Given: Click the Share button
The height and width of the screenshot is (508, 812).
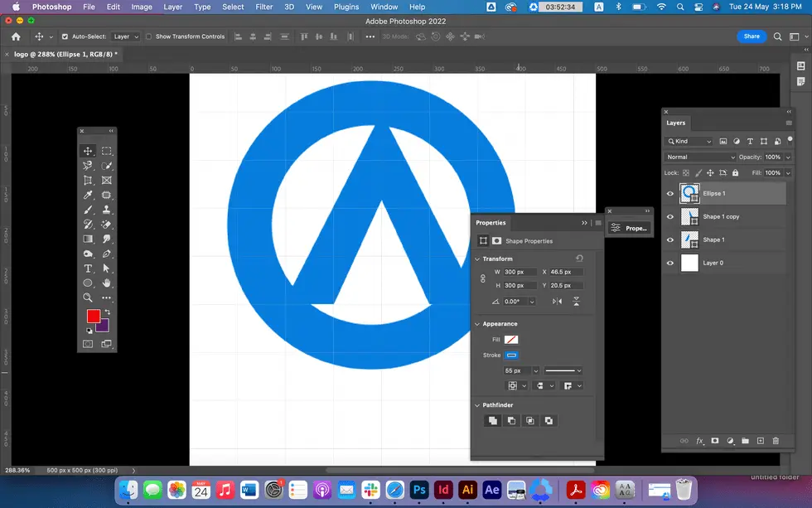Looking at the screenshot, I should tap(752, 36).
